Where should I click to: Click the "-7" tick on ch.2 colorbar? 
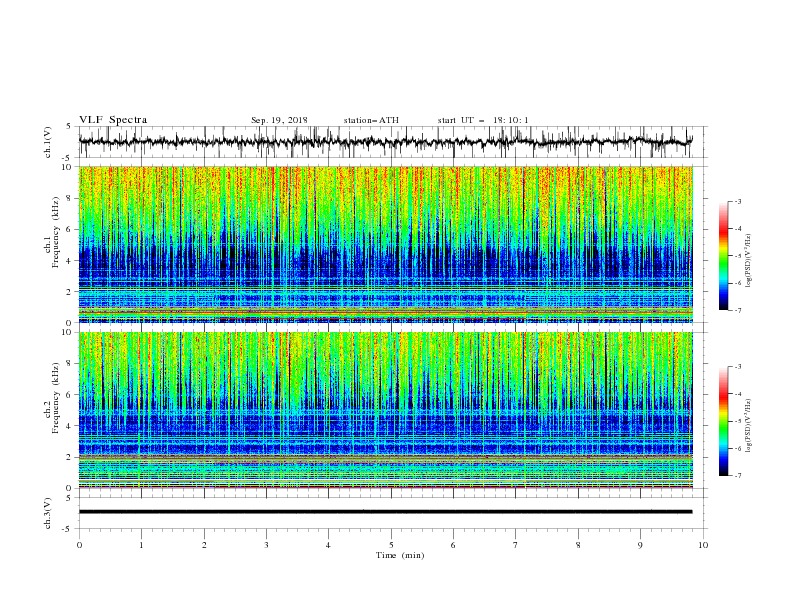pos(737,476)
